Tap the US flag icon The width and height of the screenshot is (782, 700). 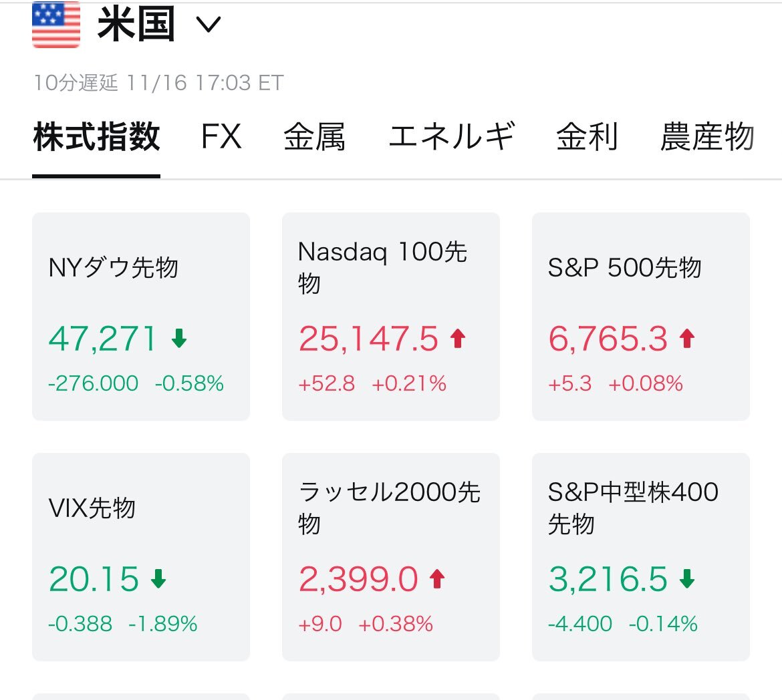(56, 25)
